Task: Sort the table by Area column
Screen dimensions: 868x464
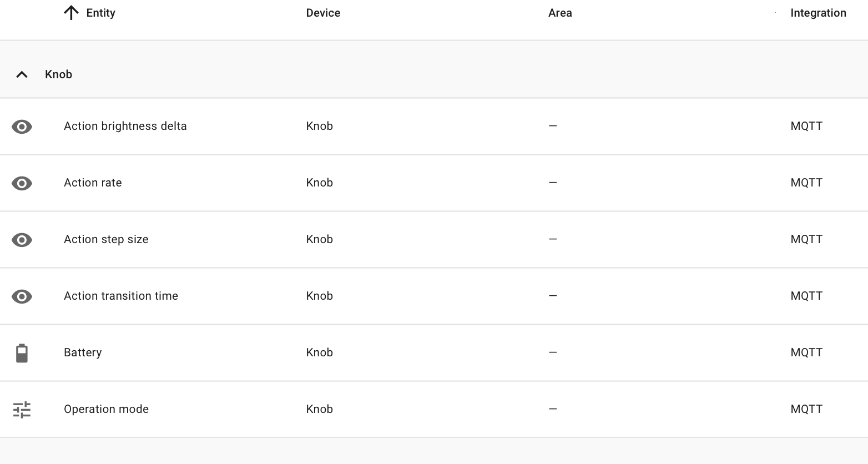Action: coord(560,13)
